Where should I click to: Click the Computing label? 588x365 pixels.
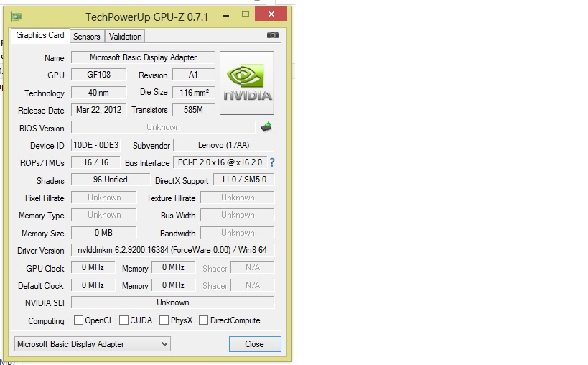46,321
